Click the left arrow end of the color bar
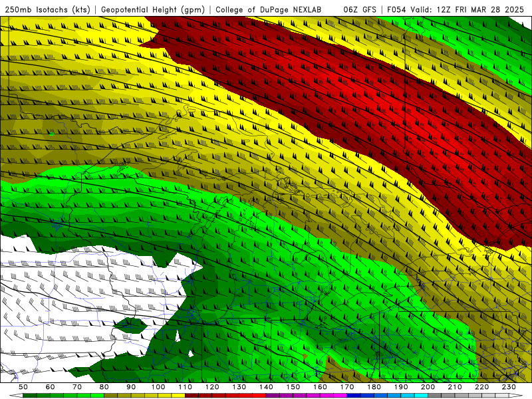The image size is (532, 399). [16, 396]
